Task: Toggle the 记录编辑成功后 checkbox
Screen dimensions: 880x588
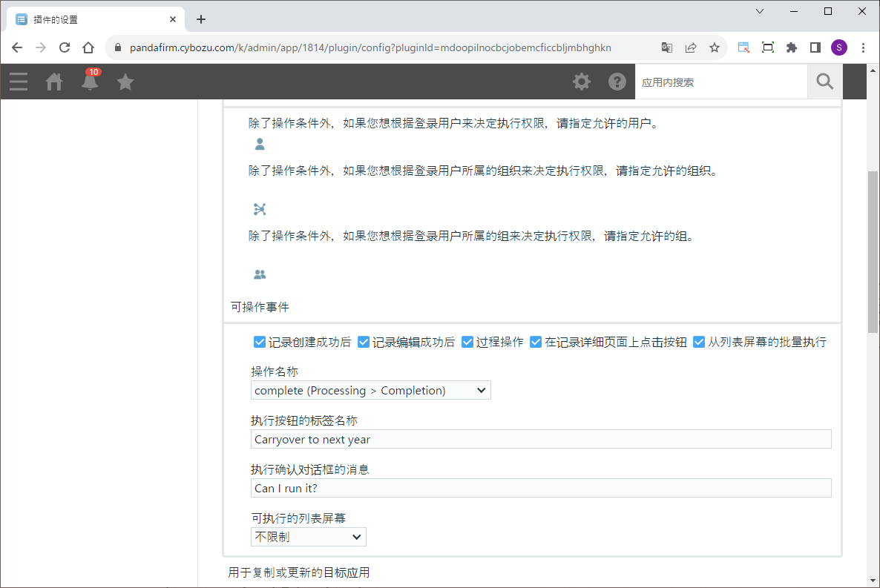Action: click(364, 342)
